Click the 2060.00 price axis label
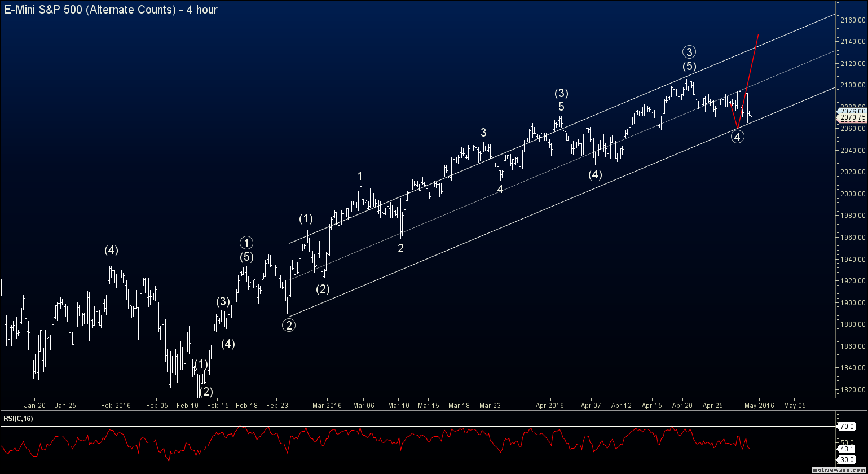The width and height of the screenshot is (868, 474). (x=852, y=129)
